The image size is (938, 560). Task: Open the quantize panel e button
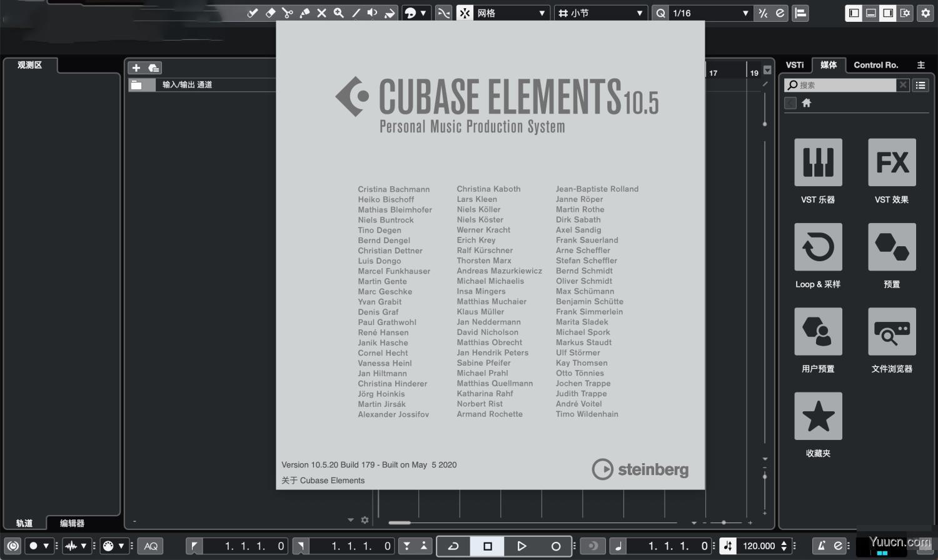pos(780,13)
